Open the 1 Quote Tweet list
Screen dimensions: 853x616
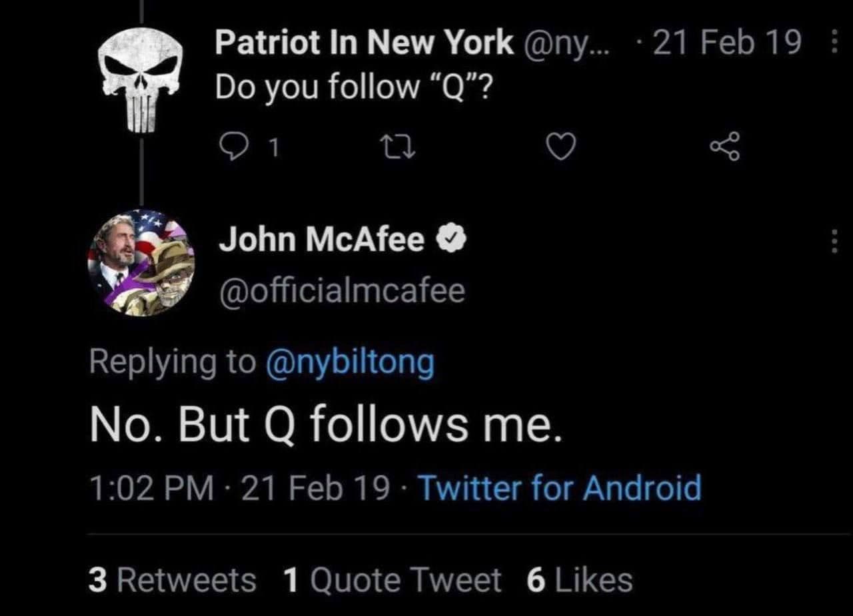392,579
